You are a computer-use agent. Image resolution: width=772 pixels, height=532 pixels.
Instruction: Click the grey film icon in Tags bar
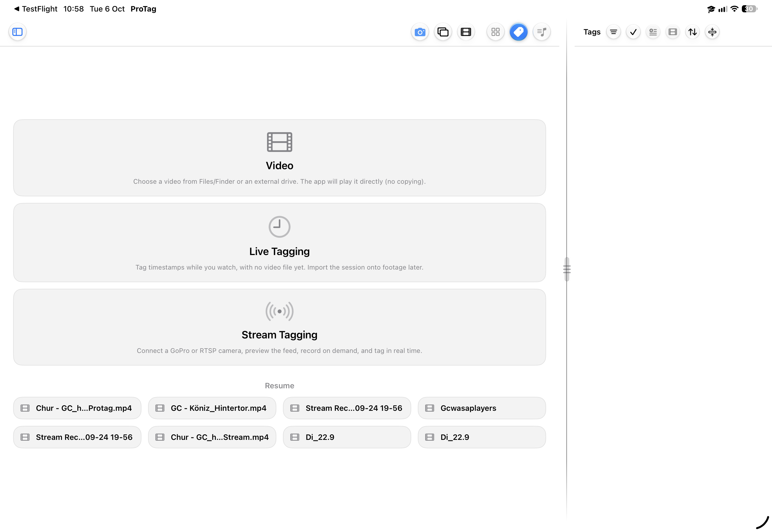673,32
